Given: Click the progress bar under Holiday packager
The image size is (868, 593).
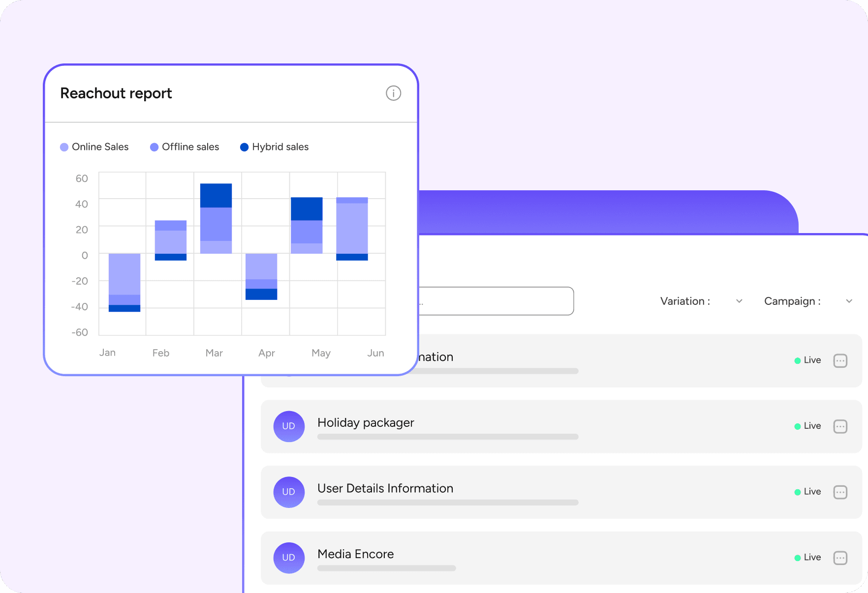Looking at the screenshot, I should (448, 437).
